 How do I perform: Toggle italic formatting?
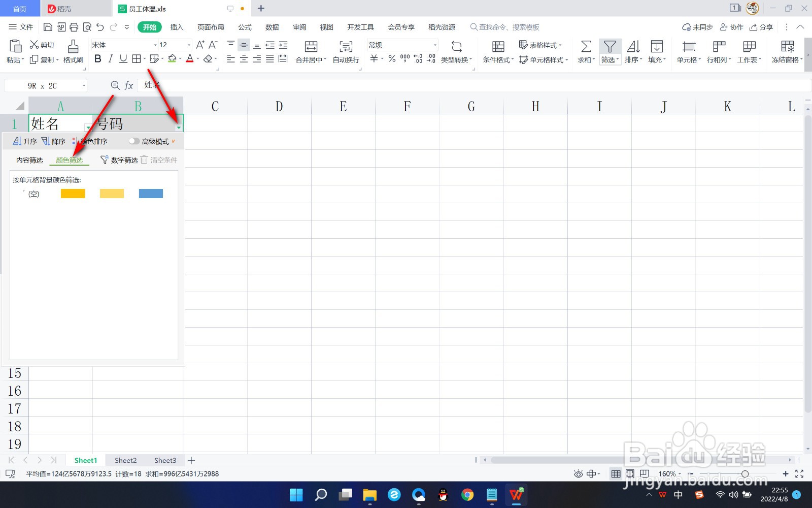point(111,59)
